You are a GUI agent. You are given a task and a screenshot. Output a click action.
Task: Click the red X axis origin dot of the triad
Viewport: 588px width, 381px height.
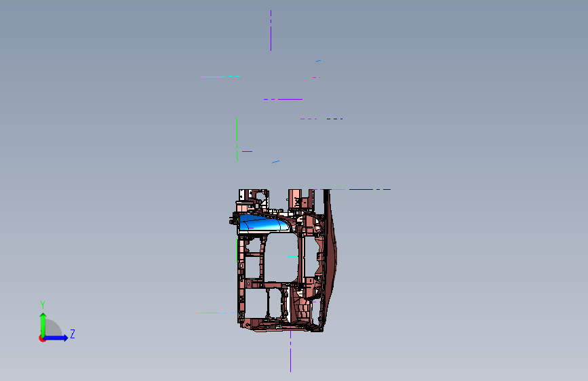click(42, 338)
